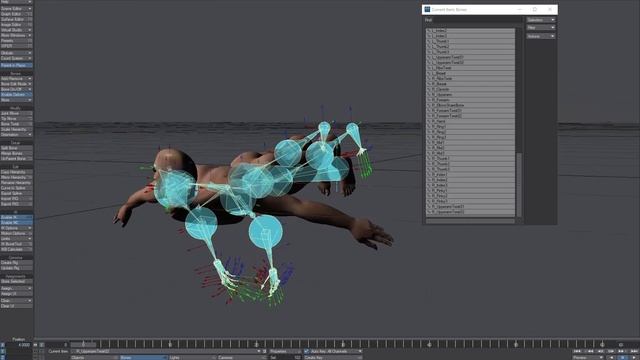This screenshot has width=640, height=360.
Task: Open the Preview dropdown
Action: (x=588, y=358)
